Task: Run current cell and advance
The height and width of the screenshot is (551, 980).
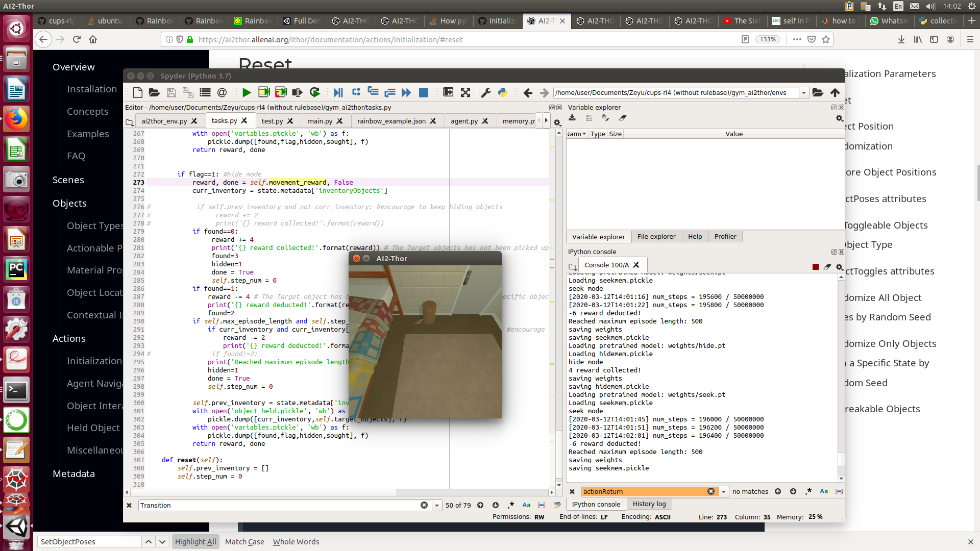Action: (281, 92)
